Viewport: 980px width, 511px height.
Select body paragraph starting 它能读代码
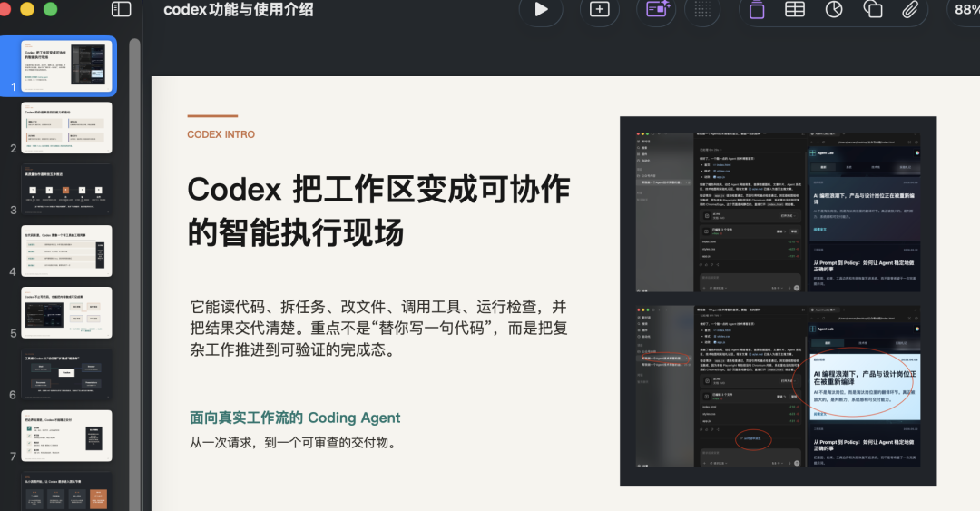click(x=378, y=328)
